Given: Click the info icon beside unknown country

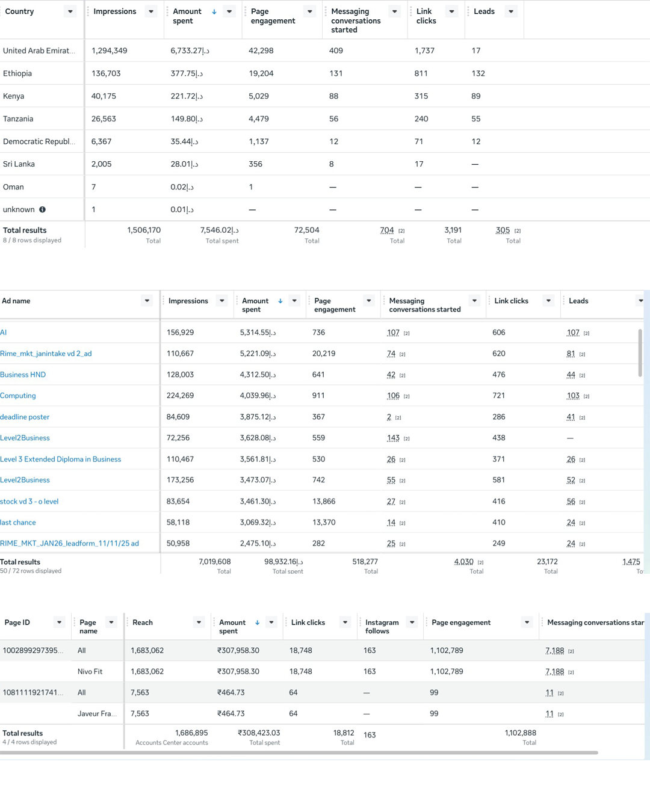Looking at the screenshot, I should 42,210.
